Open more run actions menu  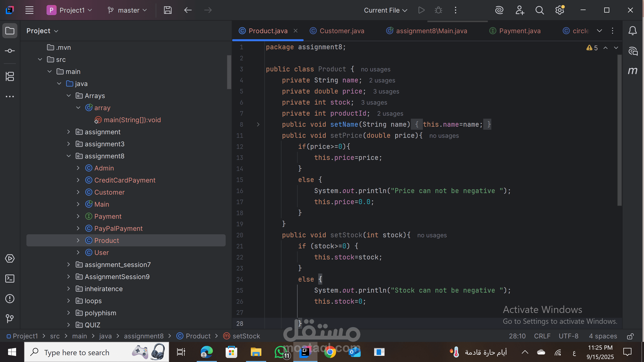pyautogui.click(x=456, y=10)
